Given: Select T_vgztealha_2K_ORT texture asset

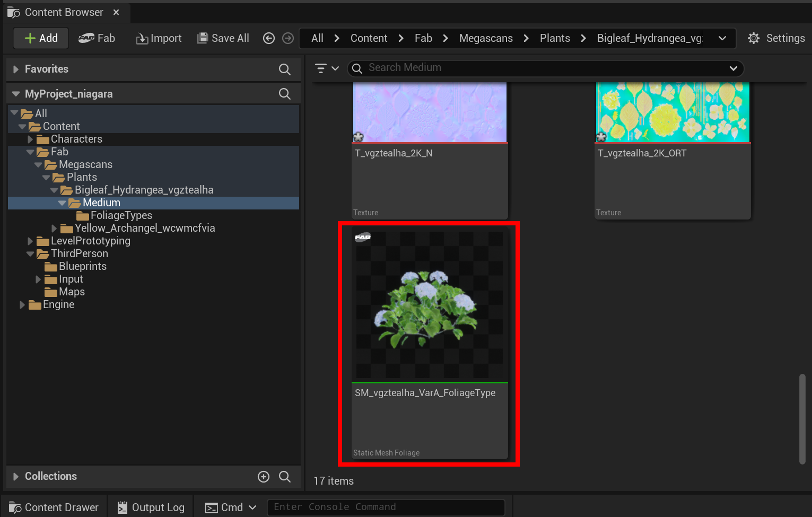Looking at the screenshot, I should click(673, 151).
